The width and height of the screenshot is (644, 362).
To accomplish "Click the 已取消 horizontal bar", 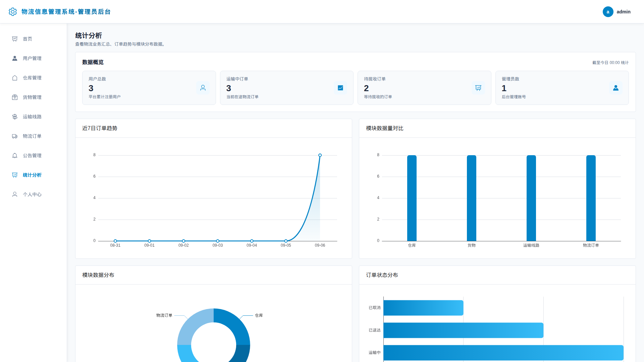I will pyautogui.click(x=423, y=308).
